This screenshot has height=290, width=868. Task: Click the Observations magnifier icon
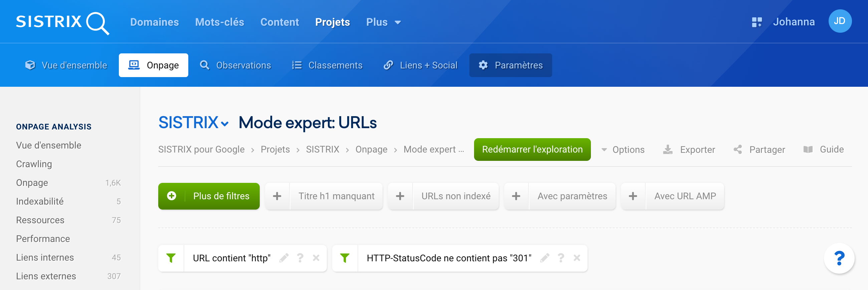[205, 65]
